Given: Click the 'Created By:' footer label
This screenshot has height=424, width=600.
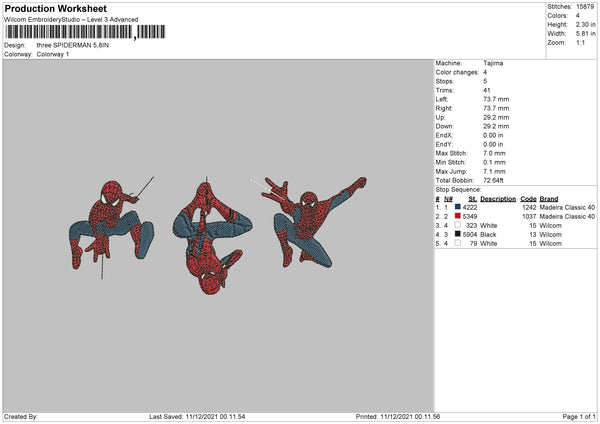Looking at the screenshot, I should tap(21, 416).
